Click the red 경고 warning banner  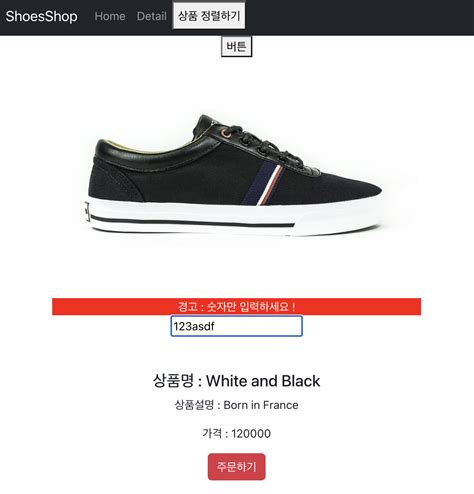[x=236, y=306]
